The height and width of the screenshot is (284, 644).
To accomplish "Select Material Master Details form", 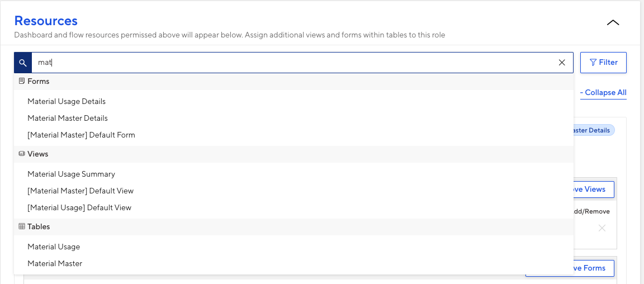I will click(67, 118).
